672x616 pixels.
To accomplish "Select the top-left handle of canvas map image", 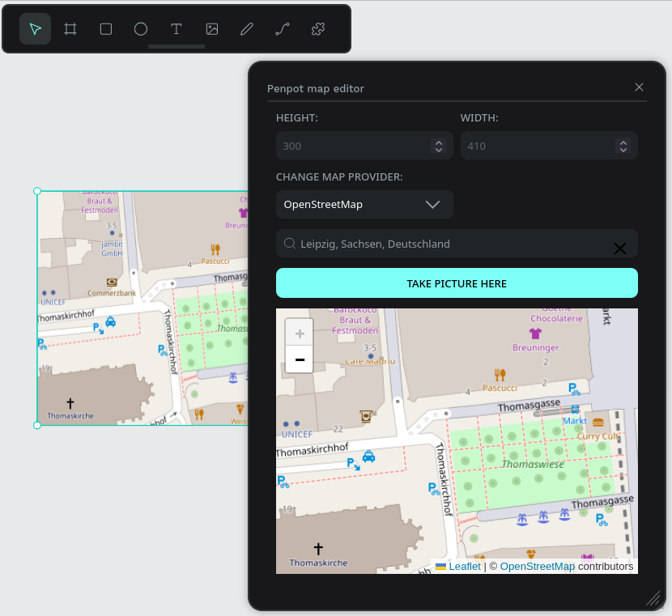I will [x=37, y=191].
